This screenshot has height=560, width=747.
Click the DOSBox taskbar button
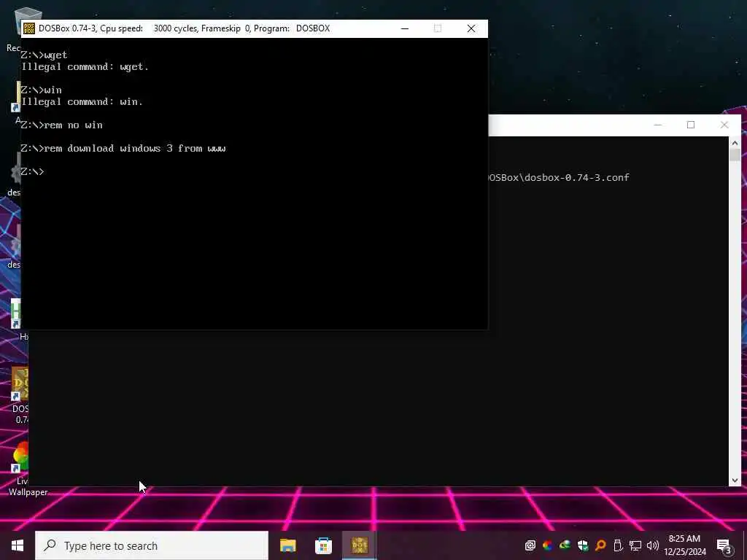[x=360, y=545]
